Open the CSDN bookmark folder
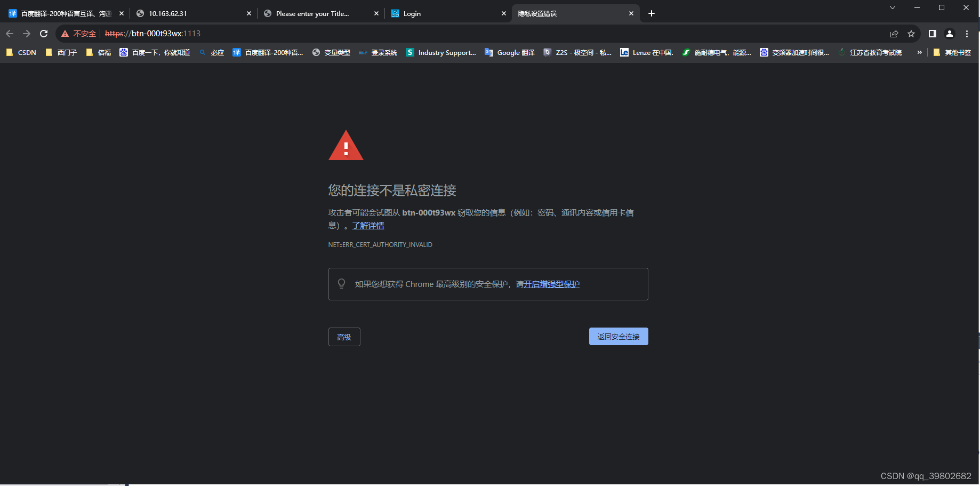980x486 pixels. pos(21,52)
